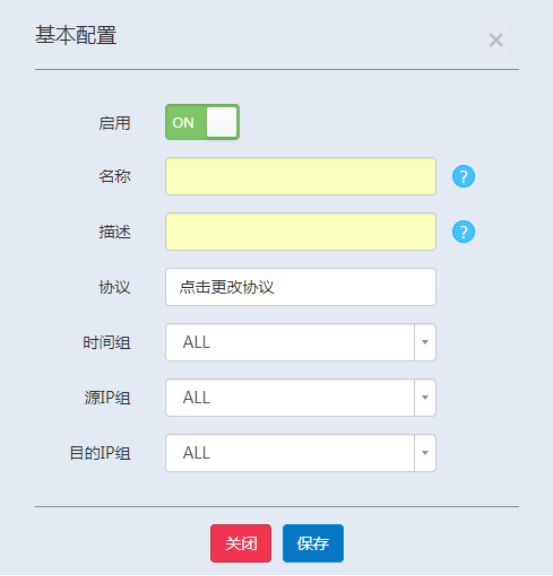
Task: Click the help icon beside 名称 field
Action: click(463, 176)
